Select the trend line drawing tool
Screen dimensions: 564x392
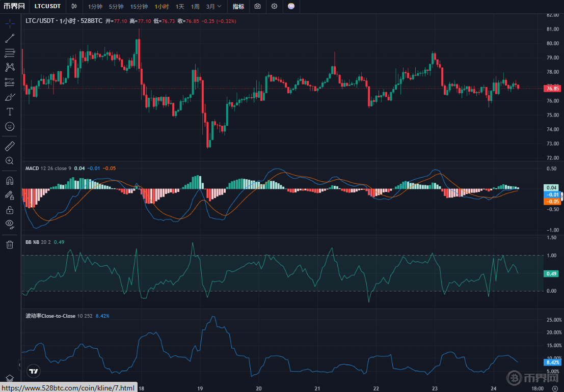point(10,38)
